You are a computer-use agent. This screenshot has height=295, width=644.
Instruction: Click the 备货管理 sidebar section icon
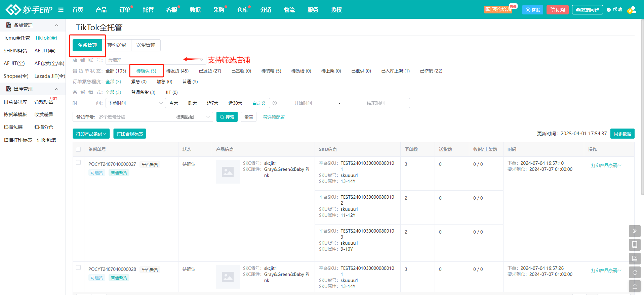[9, 25]
